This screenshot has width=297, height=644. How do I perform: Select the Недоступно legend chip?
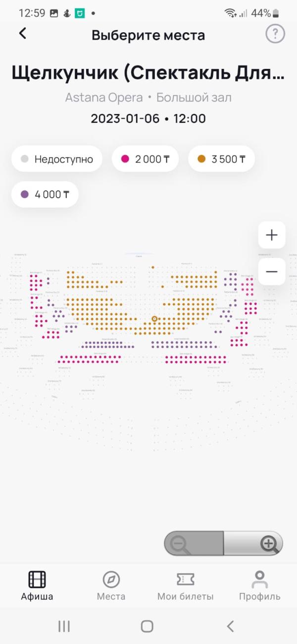tap(57, 159)
